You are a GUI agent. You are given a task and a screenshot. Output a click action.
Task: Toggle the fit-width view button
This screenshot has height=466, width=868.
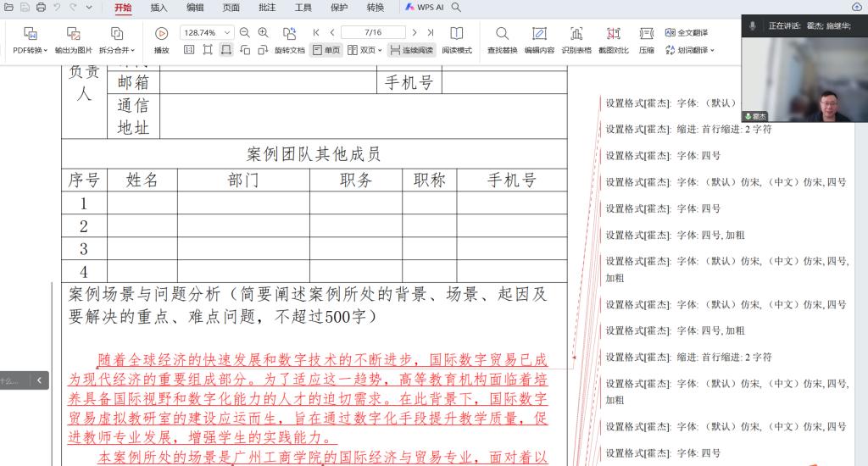(x=226, y=50)
